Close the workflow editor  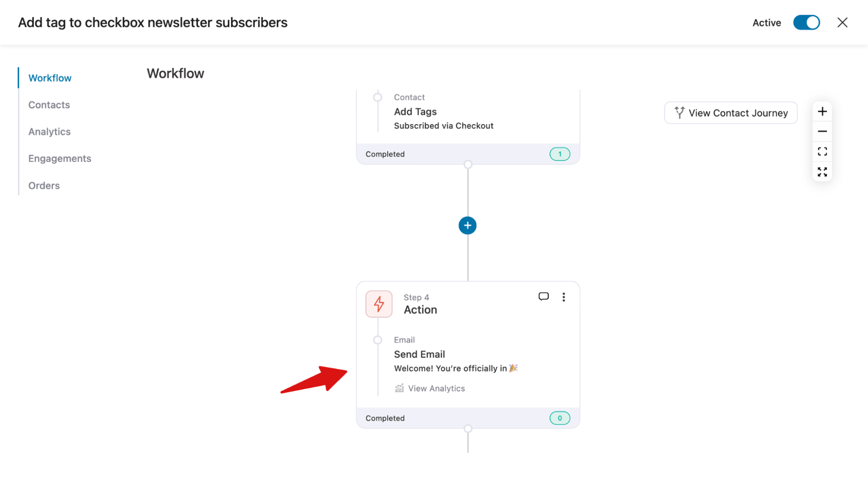coord(842,22)
